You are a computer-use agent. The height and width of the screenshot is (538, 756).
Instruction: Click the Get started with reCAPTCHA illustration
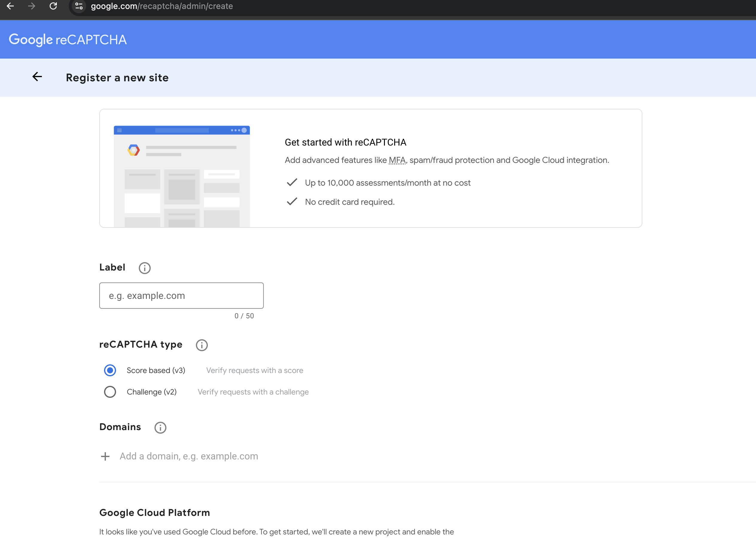coord(182,176)
